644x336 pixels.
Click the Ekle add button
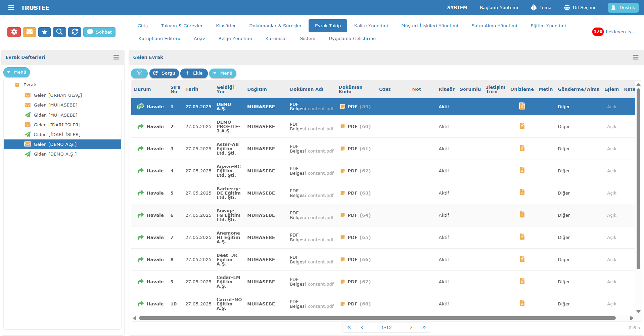tap(194, 73)
